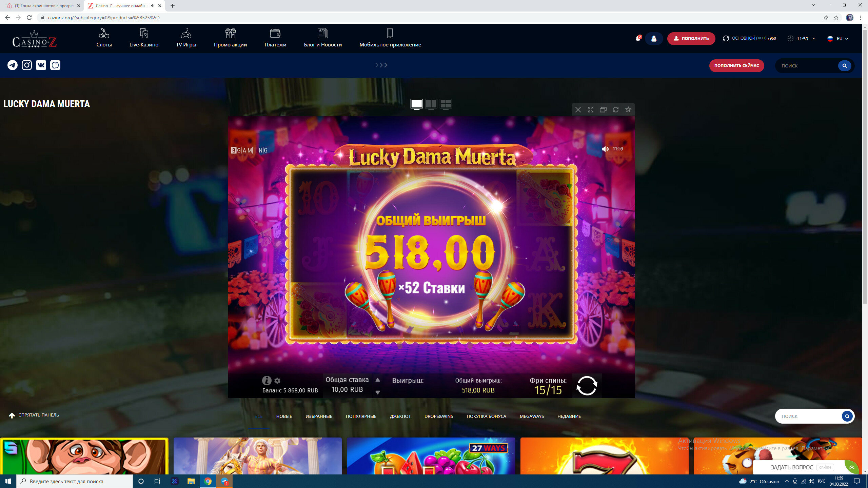Open the Live-Казино menu

click(x=144, y=38)
